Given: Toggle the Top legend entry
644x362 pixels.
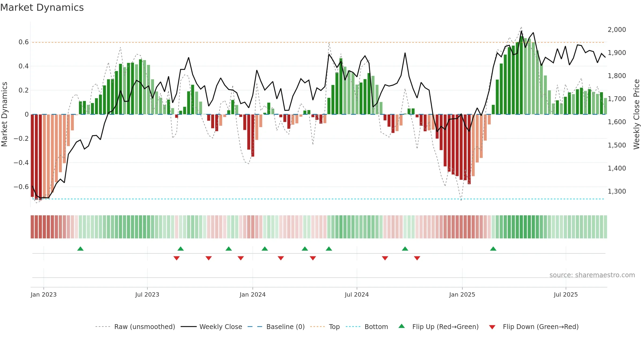Looking at the screenshot, I should coord(325,327).
